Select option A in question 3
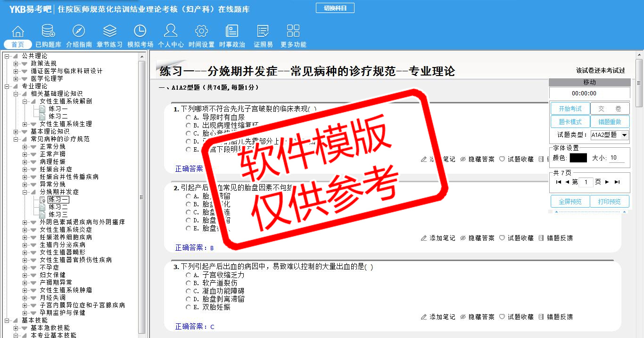 (x=189, y=275)
